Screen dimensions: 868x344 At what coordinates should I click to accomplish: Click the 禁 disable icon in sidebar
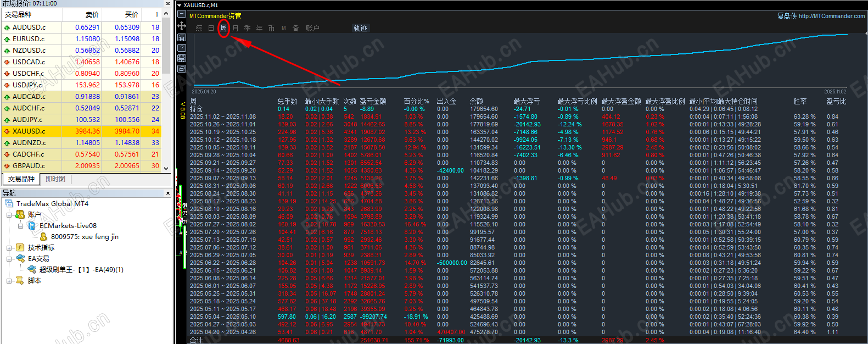tap(182, 58)
